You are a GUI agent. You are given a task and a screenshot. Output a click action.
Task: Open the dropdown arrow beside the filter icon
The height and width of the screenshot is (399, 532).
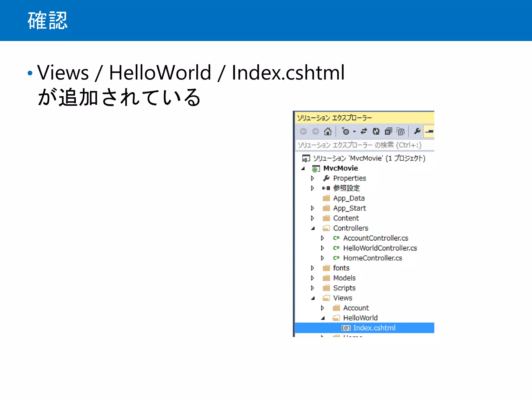354,132
